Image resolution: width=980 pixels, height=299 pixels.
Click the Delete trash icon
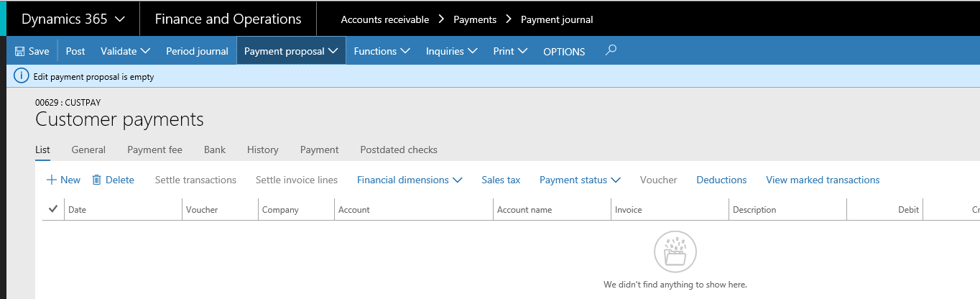97,180
